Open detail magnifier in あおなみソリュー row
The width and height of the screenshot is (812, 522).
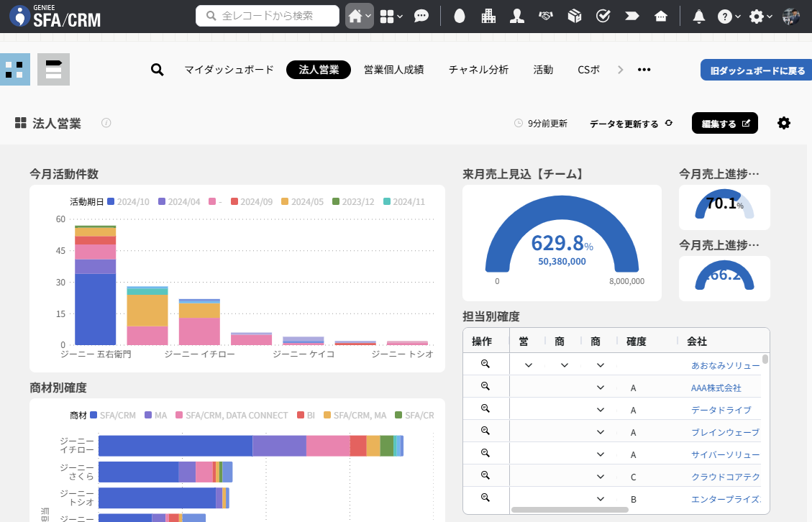click(485, 364)
